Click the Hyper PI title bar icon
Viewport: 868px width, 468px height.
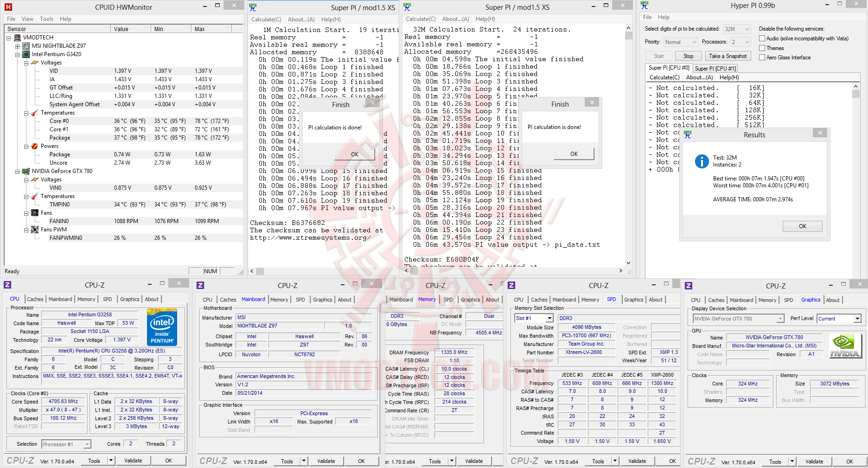click(645, 5)
